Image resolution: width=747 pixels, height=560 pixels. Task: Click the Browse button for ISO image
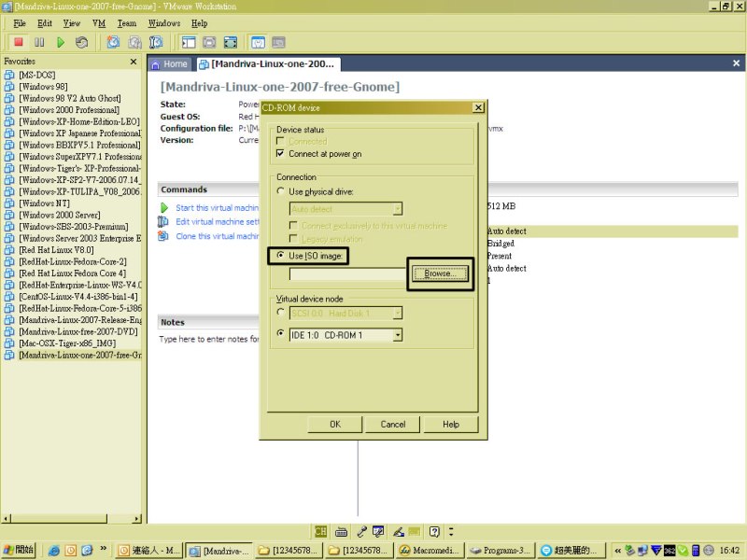pyautogui.click(x=440, y=273)
